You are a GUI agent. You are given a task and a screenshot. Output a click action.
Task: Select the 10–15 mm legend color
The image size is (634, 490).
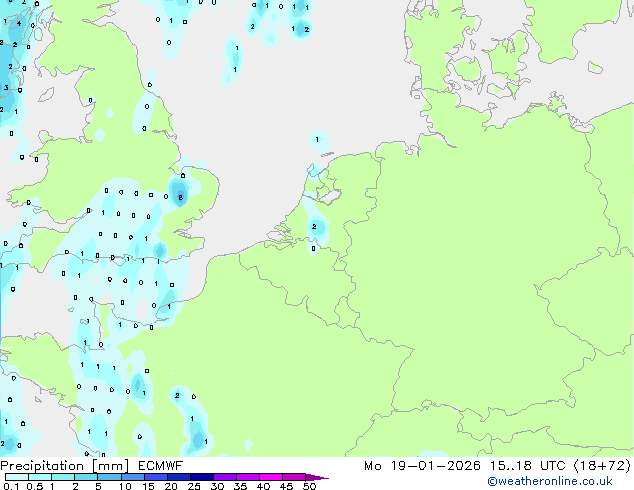click(x=132, y=477)
